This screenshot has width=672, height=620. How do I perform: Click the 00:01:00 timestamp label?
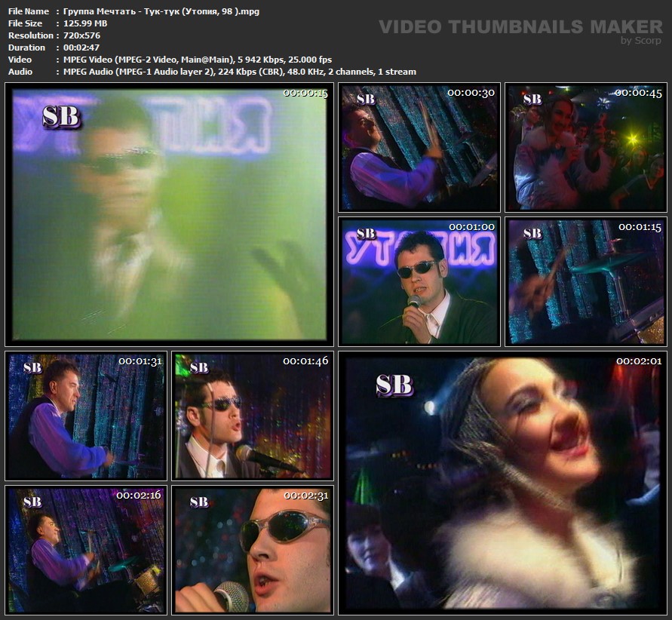coord(471,227)
